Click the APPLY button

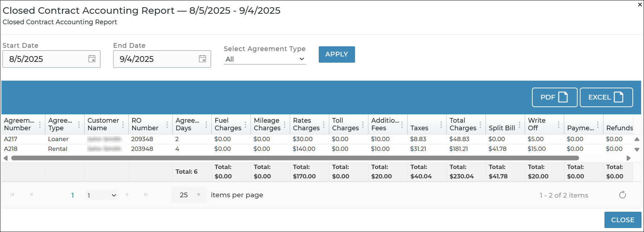337,54
